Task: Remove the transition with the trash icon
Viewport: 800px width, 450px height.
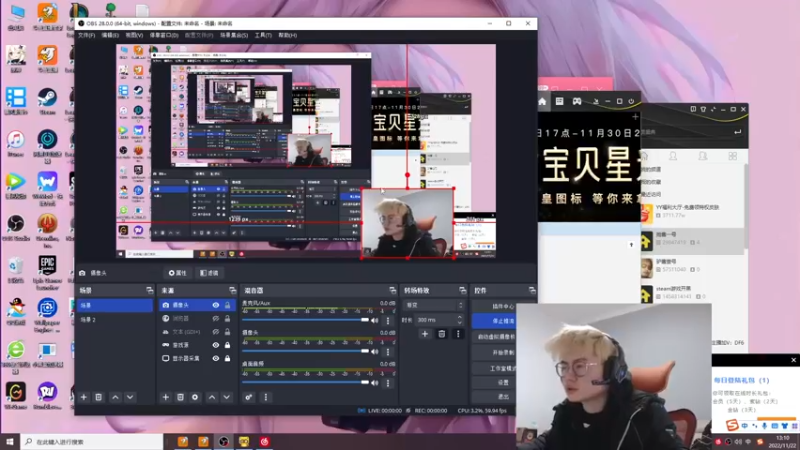Action: click(442, 334)
